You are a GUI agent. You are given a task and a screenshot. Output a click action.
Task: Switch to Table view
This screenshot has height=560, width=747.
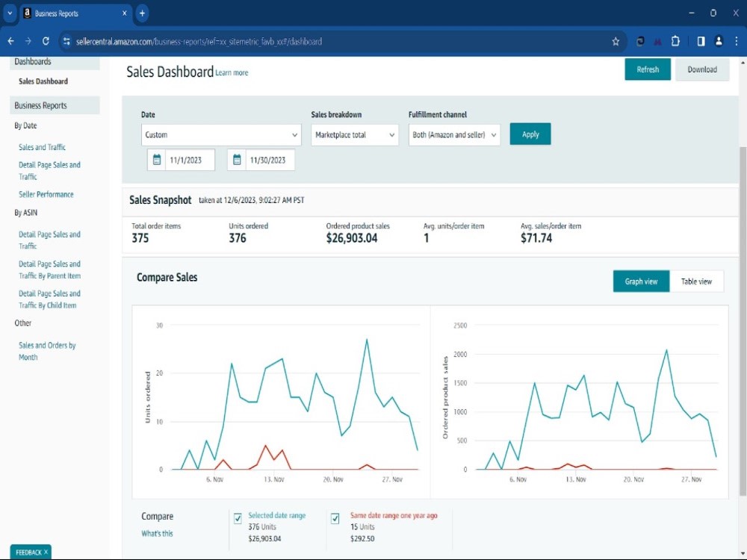[x=696, y=281]
